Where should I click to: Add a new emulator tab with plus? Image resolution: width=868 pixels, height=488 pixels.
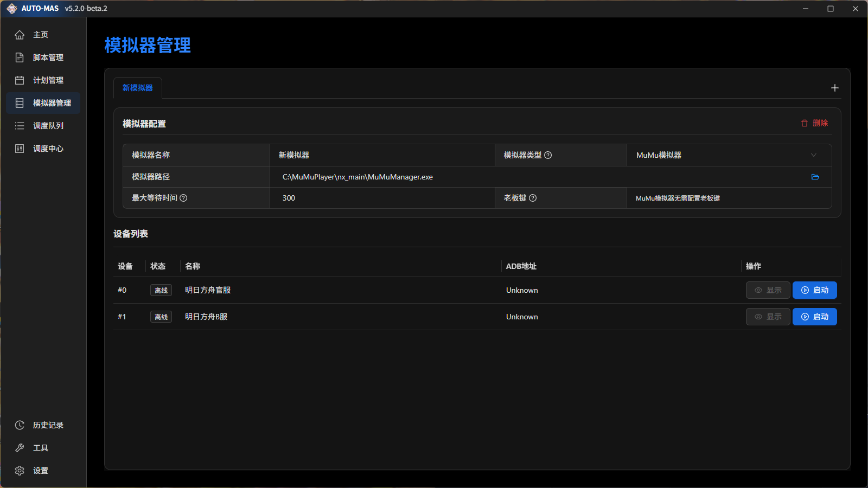pyautogui.click(x=834, y=88)
